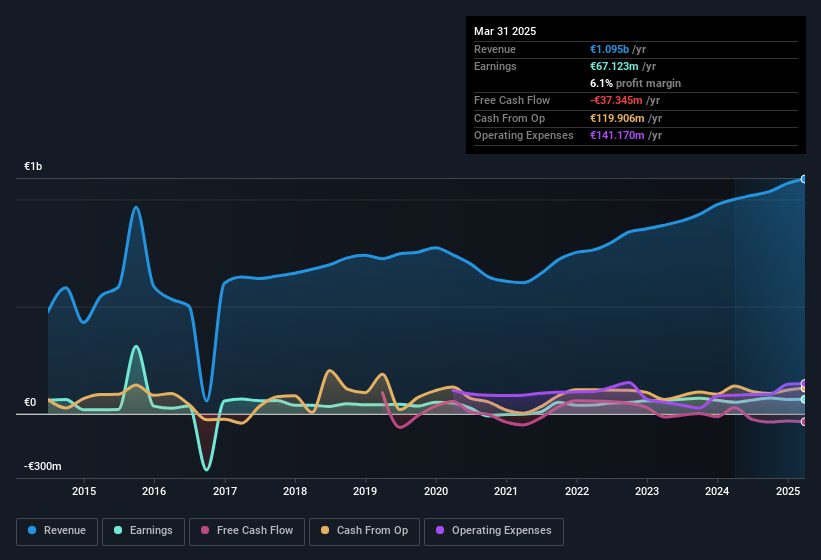Image resolution: width=821 pixels, height=560 pixels.
Task: Click the Earnings row label in tooltip
Action: 495,66
